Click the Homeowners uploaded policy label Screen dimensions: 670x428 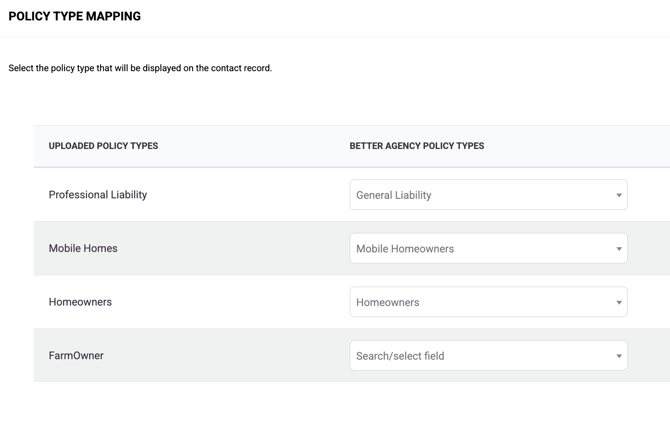tap(80, 302)
